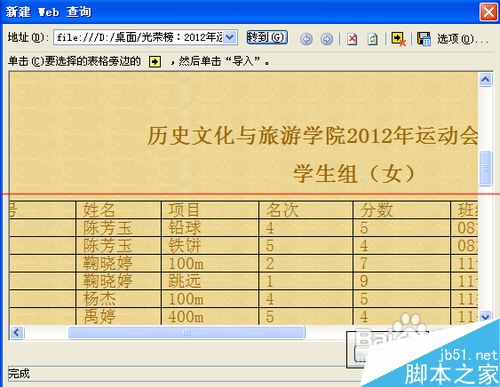Screen dimensions: 500x387
Task: Click the Save Query icon
Action: click(x=424, y=39)
